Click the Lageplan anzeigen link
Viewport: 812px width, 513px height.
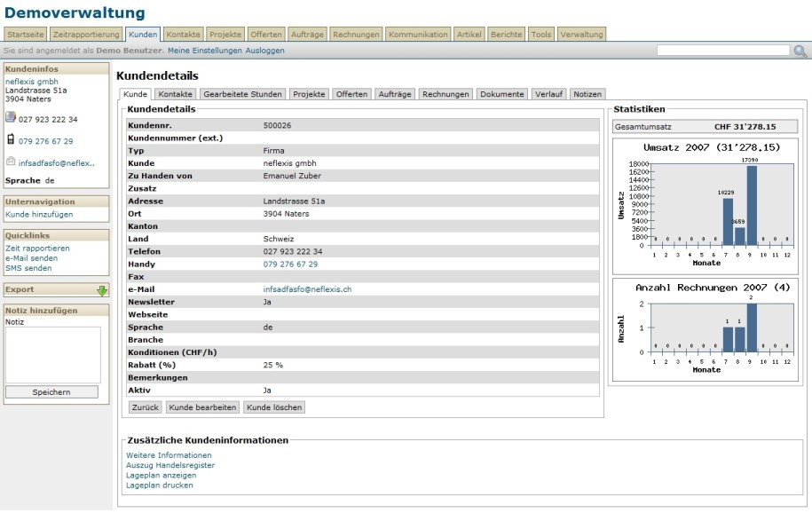point(161,475)
